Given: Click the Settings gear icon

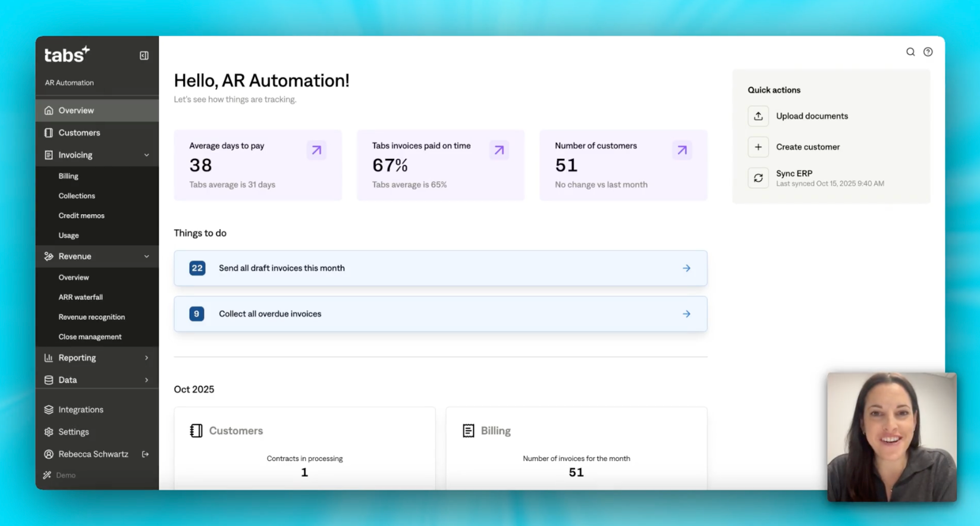Looking at the screenshot, I should pyautogui.click(x=49, y=432).
